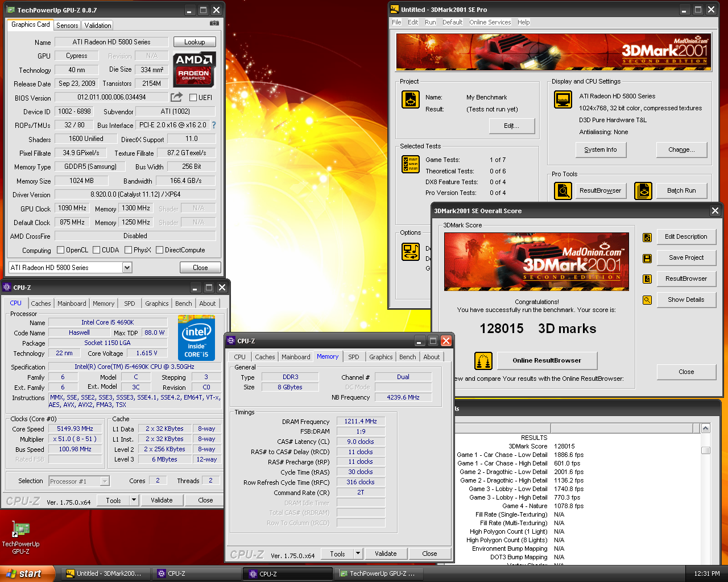Click the Display and CPU Settings monitor icon
Screen dimensions: 728x582
(563, 99)
